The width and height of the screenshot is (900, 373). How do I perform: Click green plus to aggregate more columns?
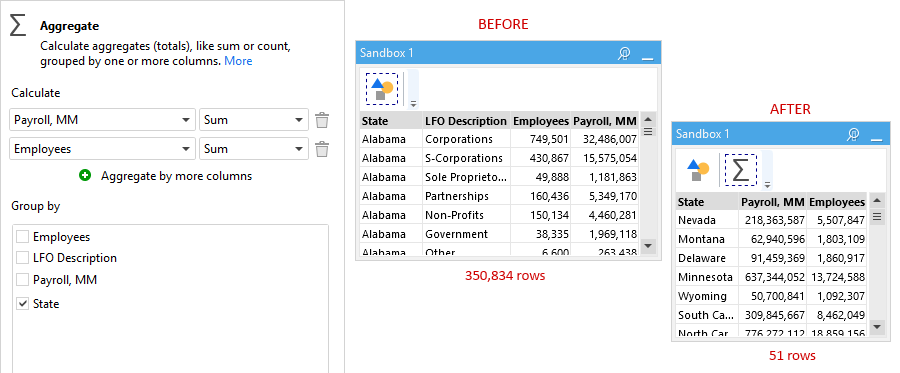point(85,176)
